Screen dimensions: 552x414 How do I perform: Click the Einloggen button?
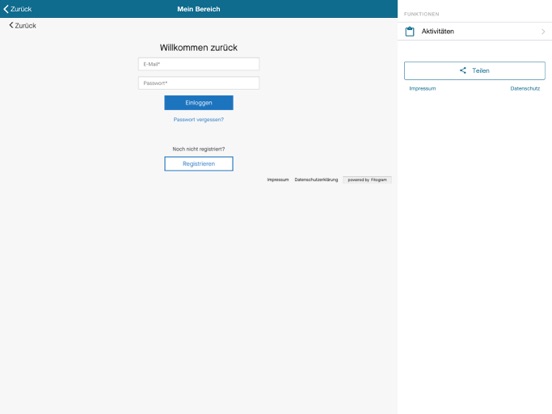pyautogui.click(x=199, y=103)
